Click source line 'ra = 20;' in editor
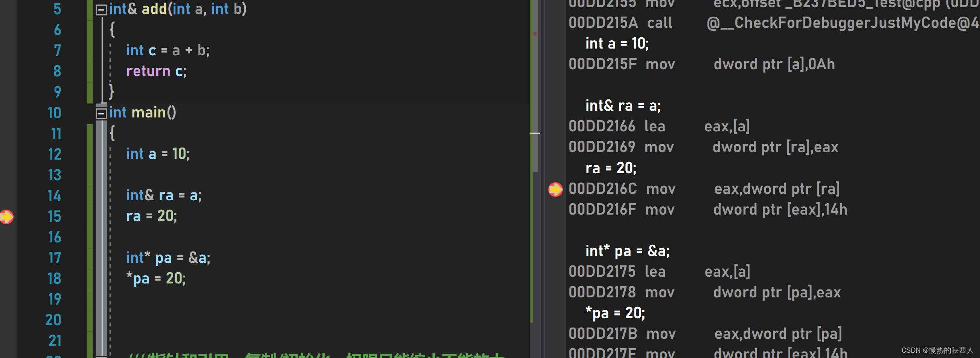The image size is (980, 358). click(x=151, y=216)
